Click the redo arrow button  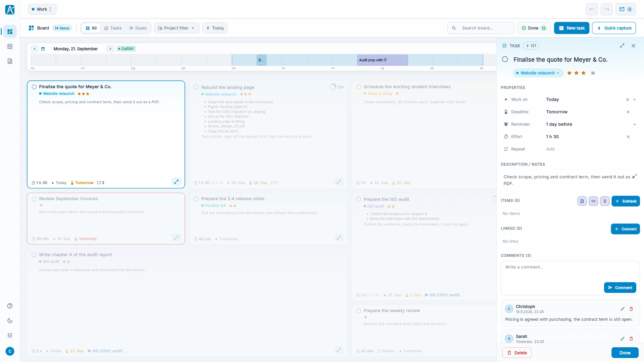606,9
